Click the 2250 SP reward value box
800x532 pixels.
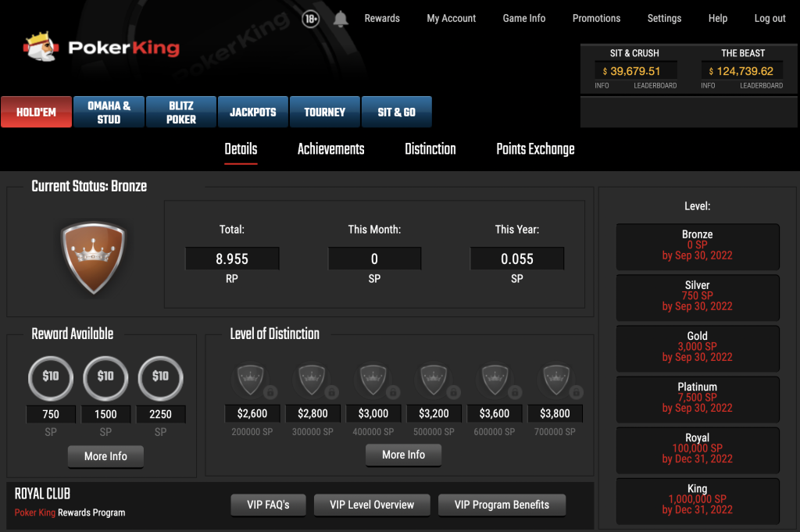coord(160,414)
